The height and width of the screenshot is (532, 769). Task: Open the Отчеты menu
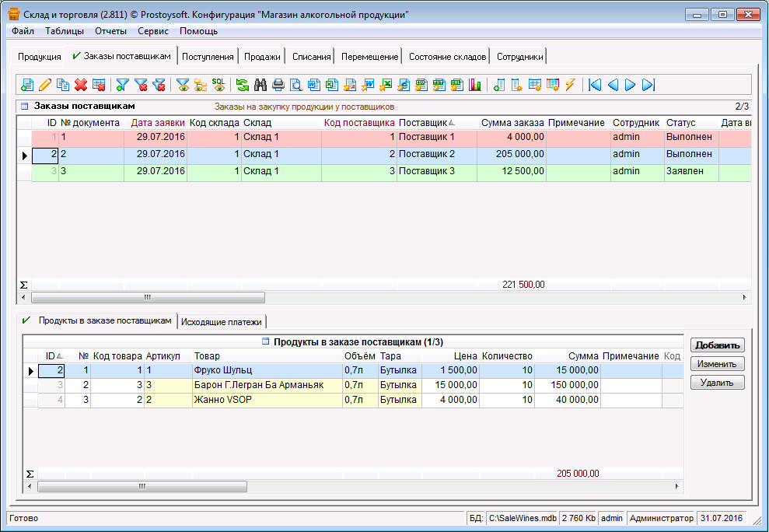pos(110,31)
